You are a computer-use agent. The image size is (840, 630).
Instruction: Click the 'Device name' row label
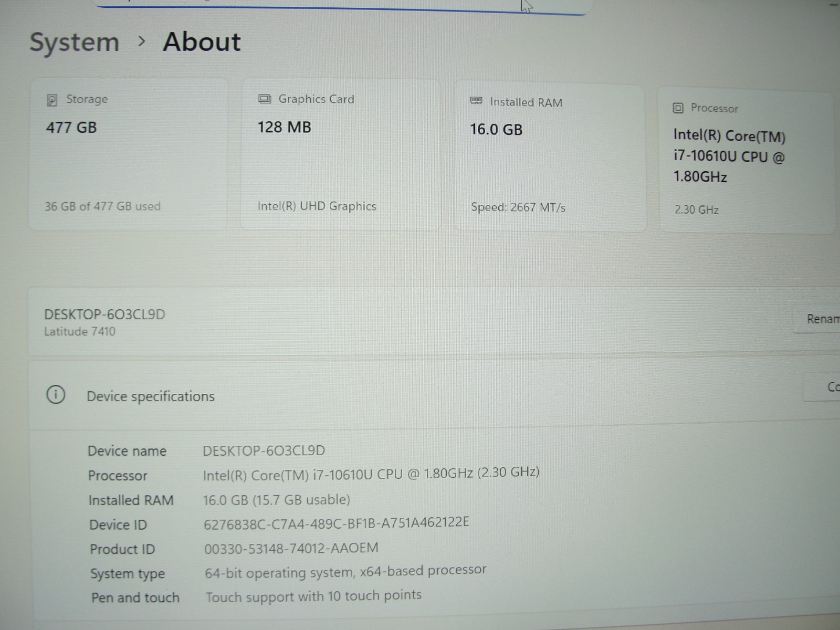pos(127,451)
